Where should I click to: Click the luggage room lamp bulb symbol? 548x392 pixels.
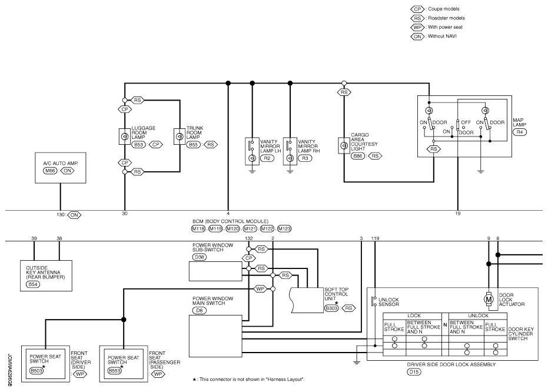125,137
